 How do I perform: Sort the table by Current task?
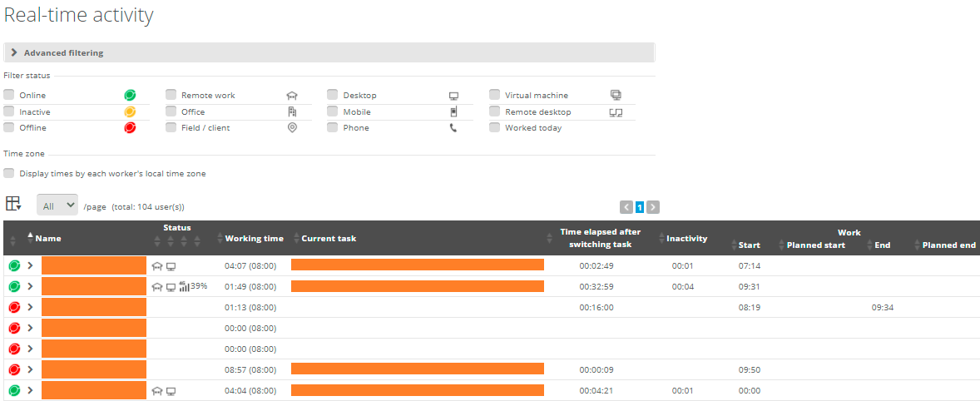pos(329,239)
